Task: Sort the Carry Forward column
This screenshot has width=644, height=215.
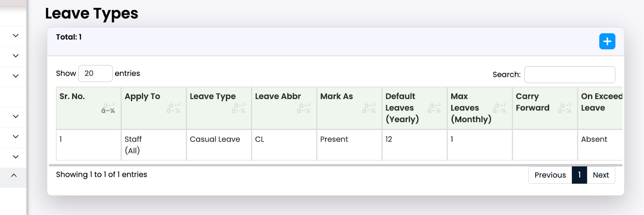Action: (x=565, y=108)
